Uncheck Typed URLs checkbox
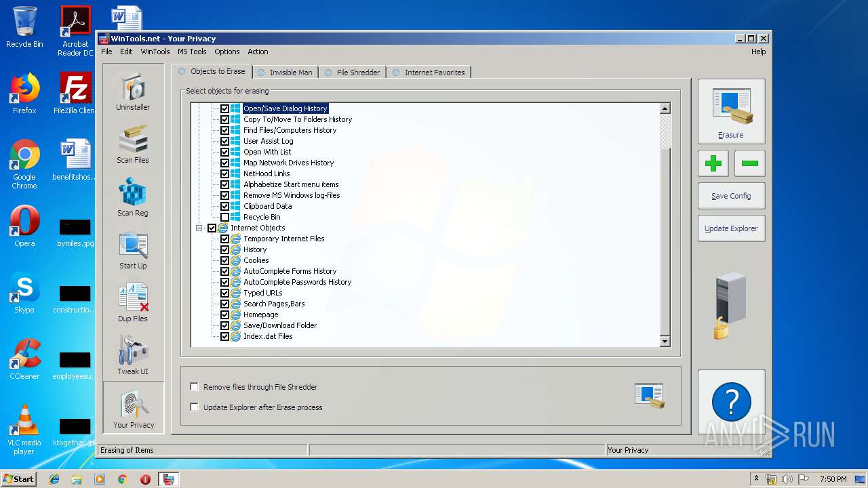 (x=225, y=293)
